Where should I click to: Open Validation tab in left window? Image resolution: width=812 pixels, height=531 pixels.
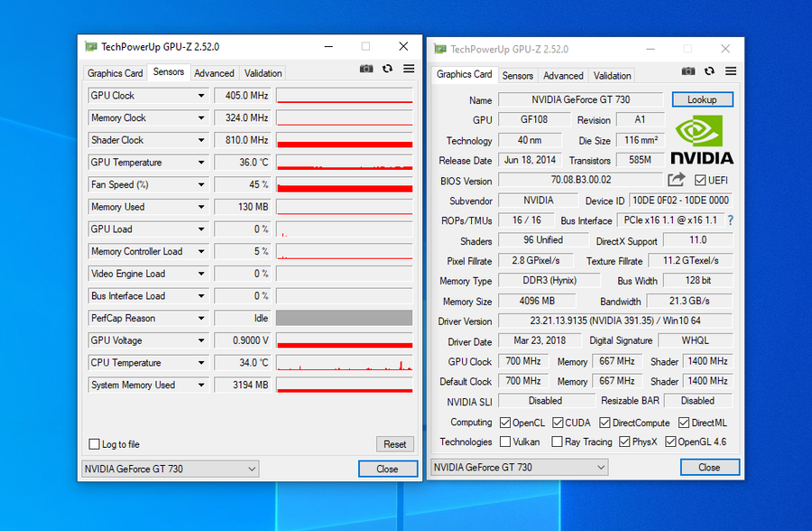263,73
